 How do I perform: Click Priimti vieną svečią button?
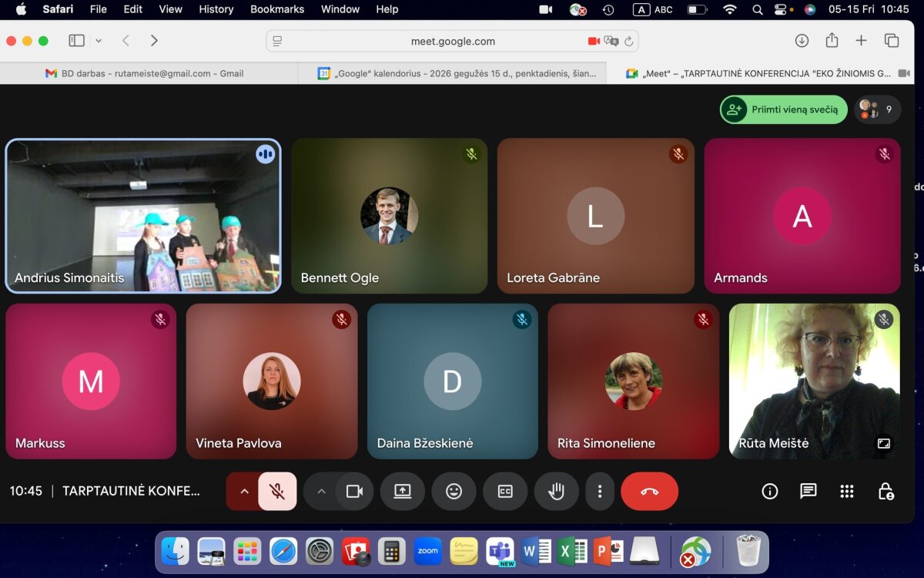[784, 109]
